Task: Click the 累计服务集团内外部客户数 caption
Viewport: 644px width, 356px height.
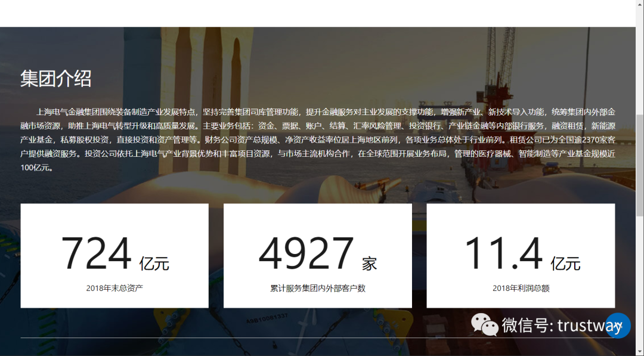Action: click(318, 288)
